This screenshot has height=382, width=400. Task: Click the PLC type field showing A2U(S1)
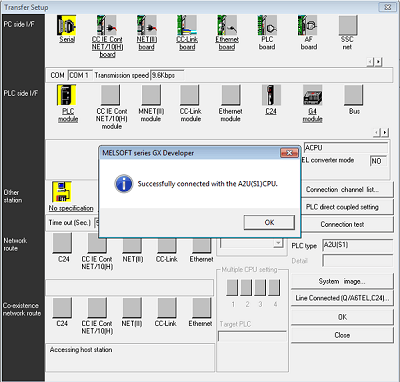point(358,245)
